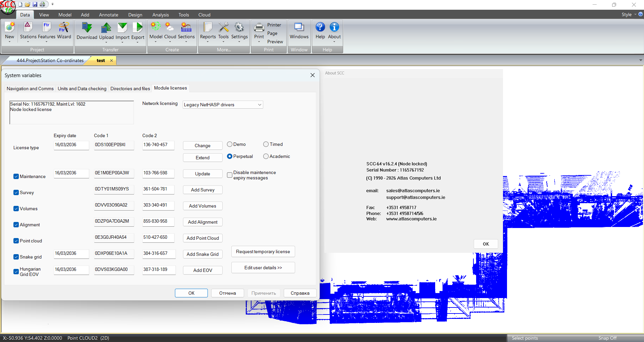Open the Model create icon
This screenshot has width=644, height=342.
[156, 27]
